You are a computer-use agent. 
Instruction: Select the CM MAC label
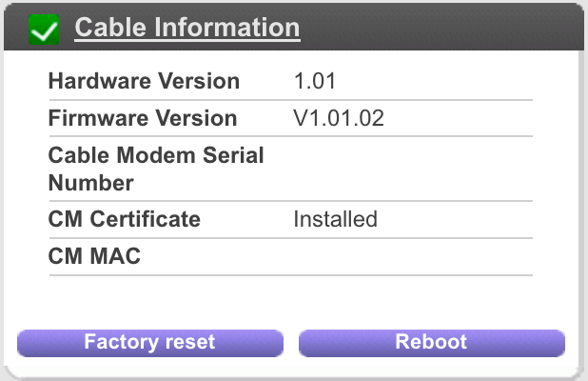pos(94,256)
